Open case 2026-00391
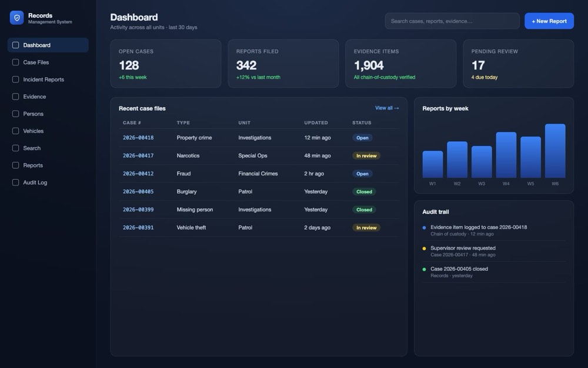 tap(138, 227)
